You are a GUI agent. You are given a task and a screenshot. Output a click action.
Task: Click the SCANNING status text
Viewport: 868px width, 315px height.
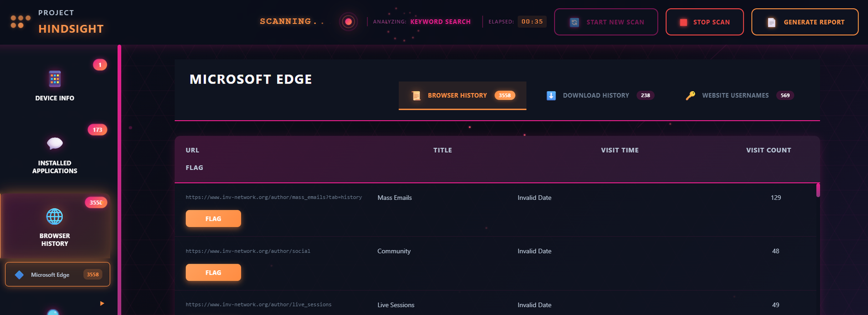tap(292, 22)
